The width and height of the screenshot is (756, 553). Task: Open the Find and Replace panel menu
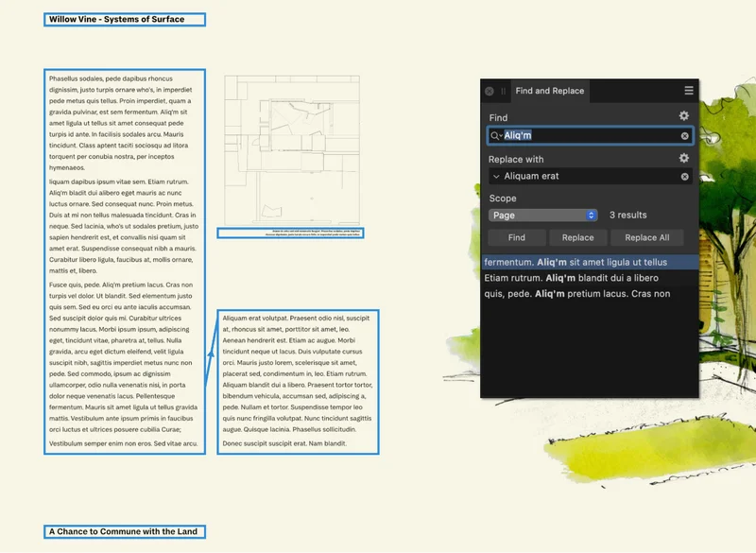point(689,91)
